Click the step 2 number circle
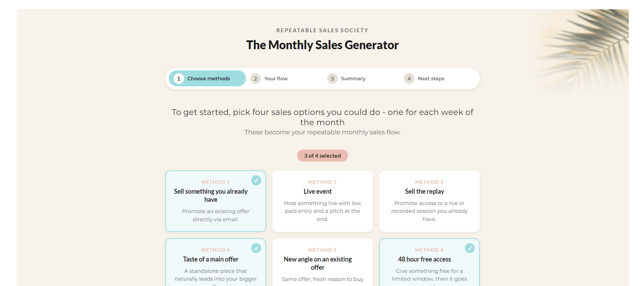Viewport: 644px width, 286px height. 255,79
